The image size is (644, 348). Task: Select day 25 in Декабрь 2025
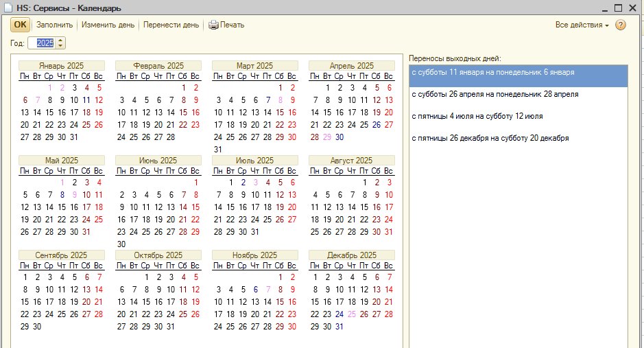(352, 314)
